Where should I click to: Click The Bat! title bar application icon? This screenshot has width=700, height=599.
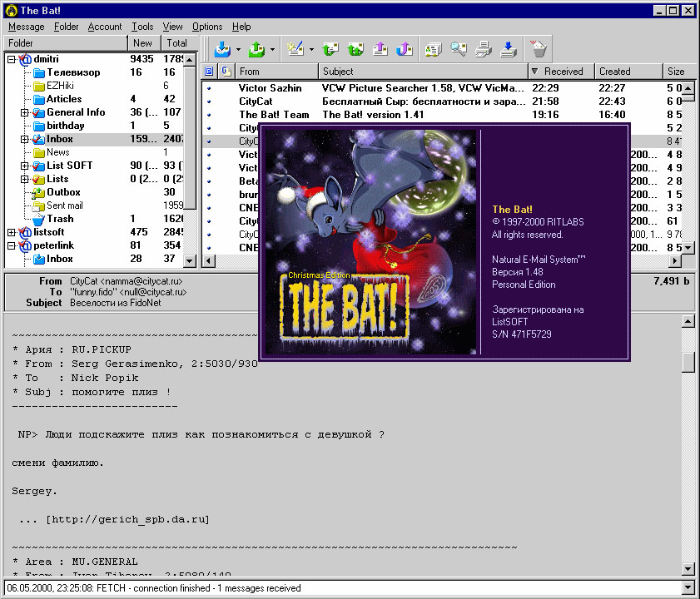click(11, 10)
